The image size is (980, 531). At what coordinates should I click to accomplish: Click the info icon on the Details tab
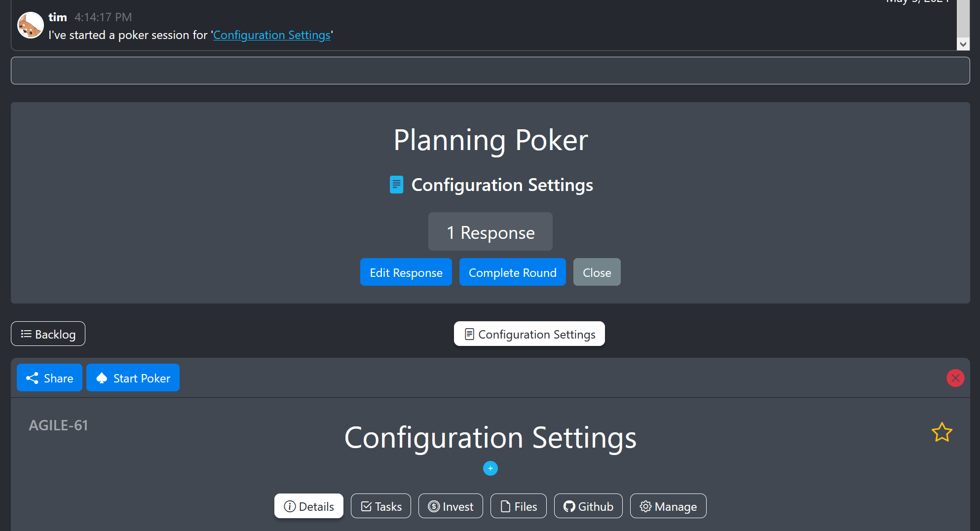click(x=290, y=506)
